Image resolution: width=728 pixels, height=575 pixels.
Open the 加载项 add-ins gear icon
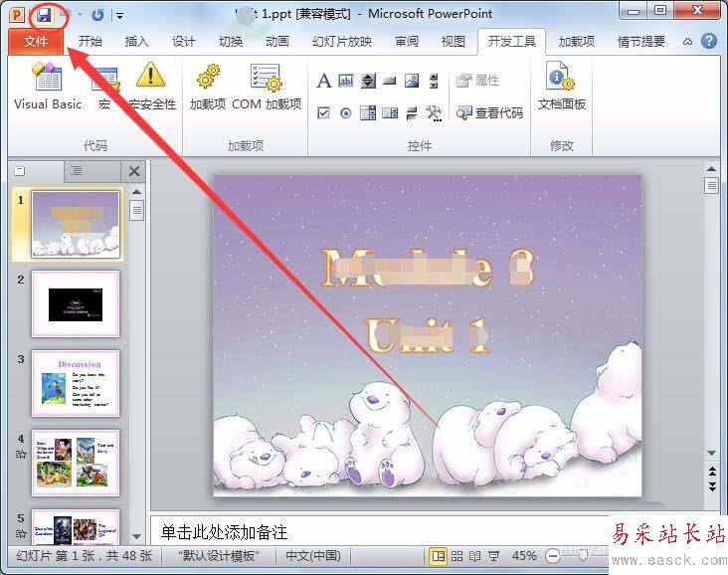(208, 86)
